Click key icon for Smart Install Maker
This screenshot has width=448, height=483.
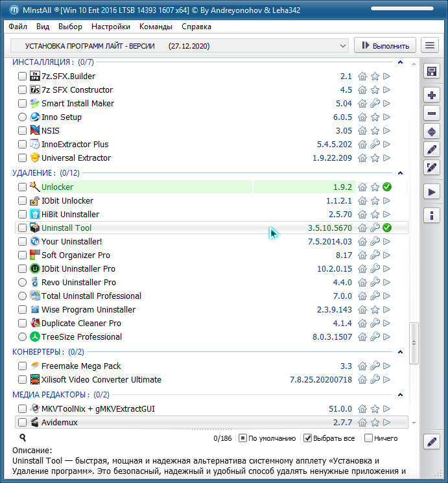point(375,104)
